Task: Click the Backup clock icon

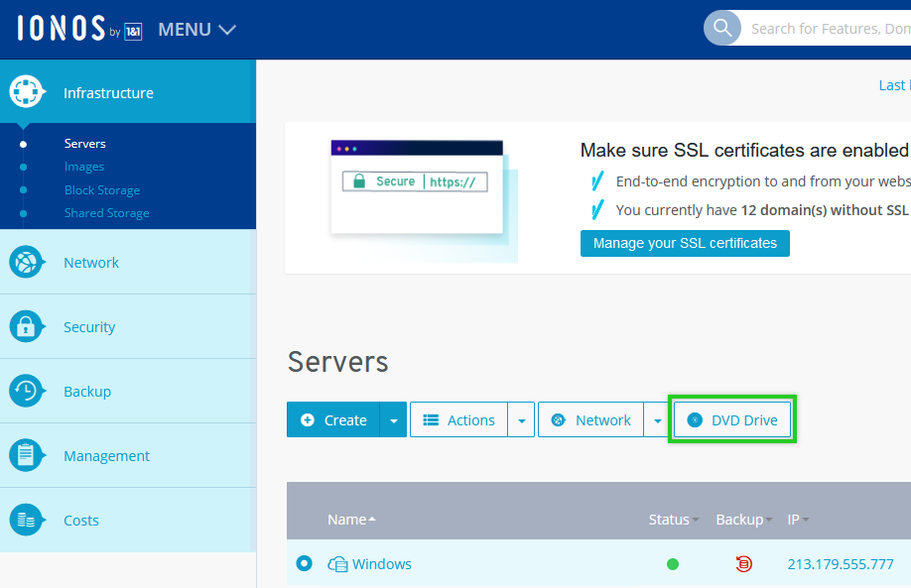Action: (27, 391)
